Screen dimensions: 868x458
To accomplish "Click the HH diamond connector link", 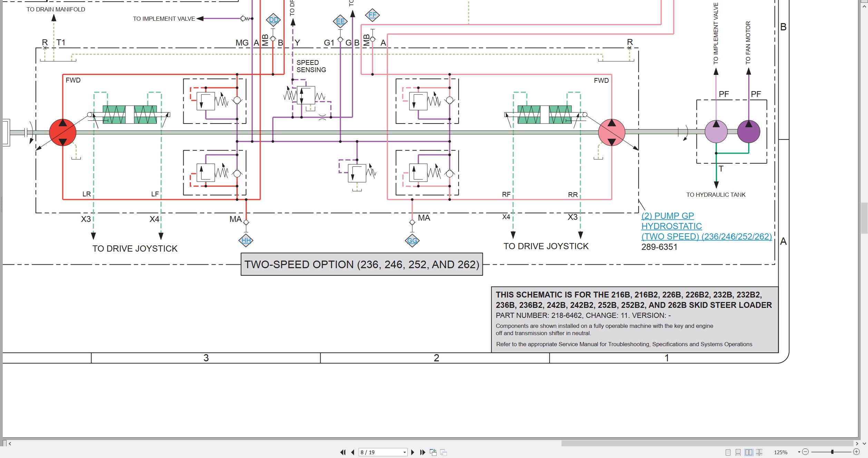I will (x=246, y=240).
